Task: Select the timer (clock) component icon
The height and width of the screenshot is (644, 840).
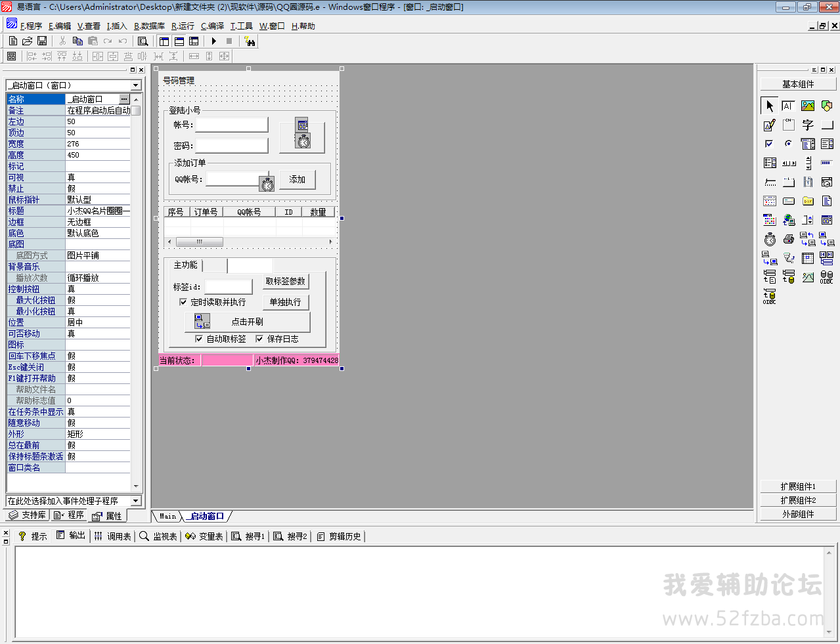Action: (x=770, y=240)
